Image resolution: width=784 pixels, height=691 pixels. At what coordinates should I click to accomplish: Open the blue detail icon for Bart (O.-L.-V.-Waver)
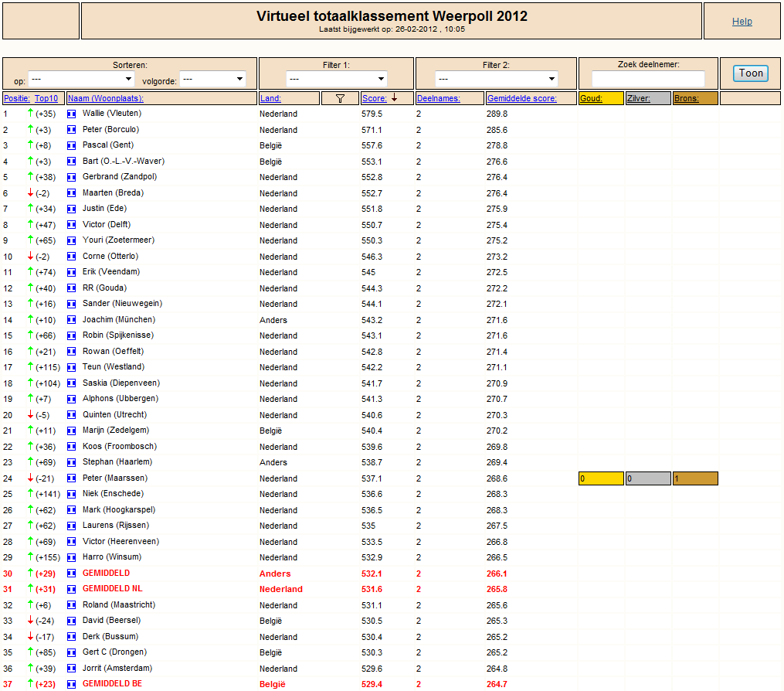tap(72, 162)
